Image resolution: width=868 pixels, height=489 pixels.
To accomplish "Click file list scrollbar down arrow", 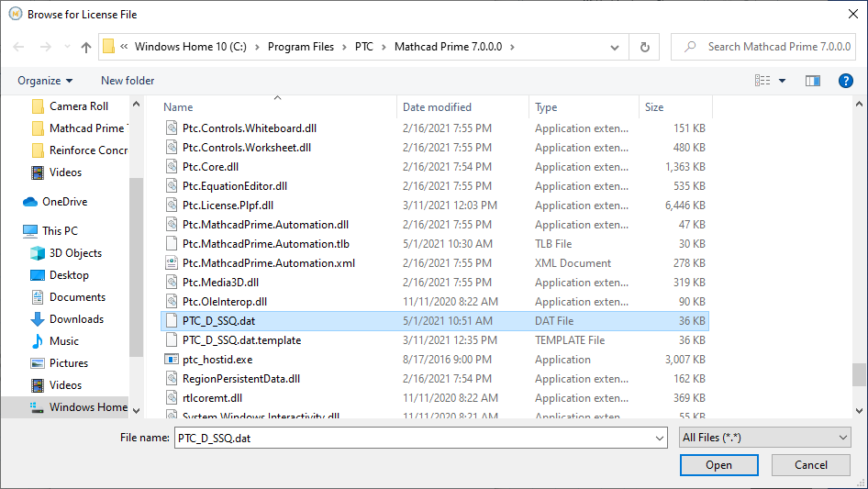I will [x=859, y=411].
